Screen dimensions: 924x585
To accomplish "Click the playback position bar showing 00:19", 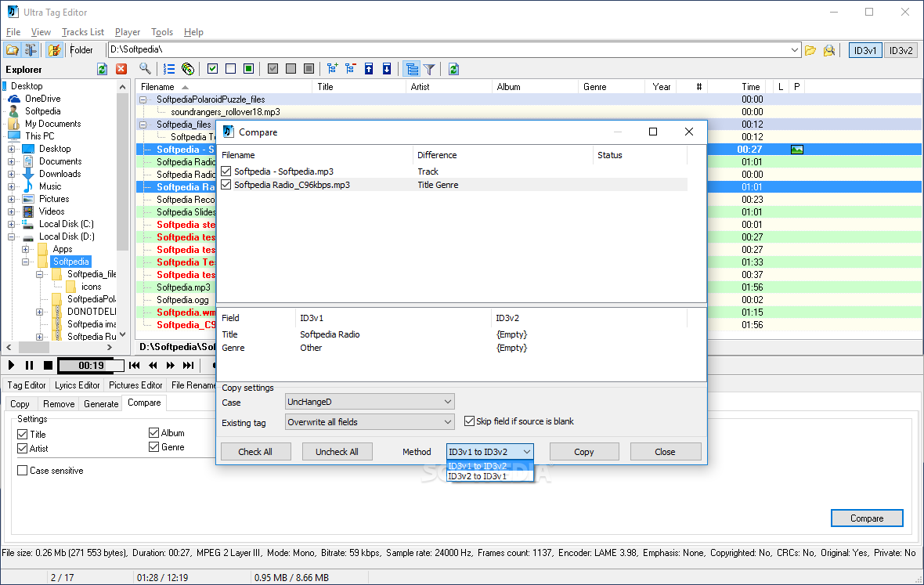I will pos(92,365).
